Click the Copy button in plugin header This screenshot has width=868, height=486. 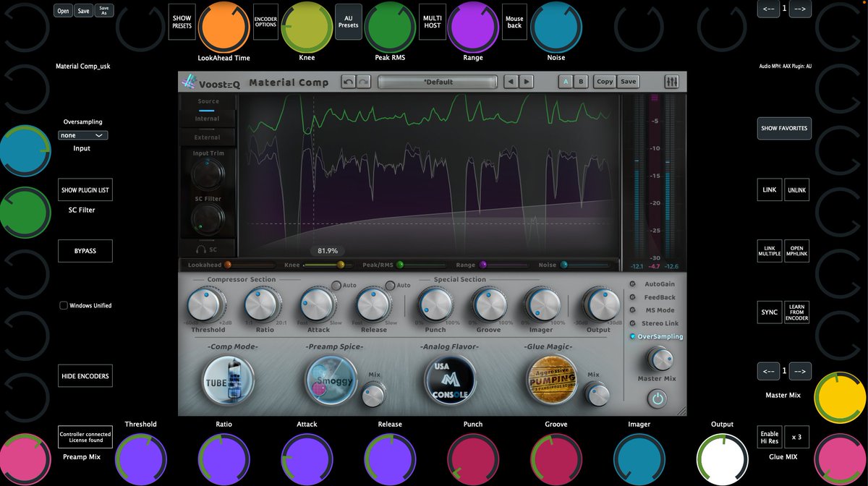605,82
